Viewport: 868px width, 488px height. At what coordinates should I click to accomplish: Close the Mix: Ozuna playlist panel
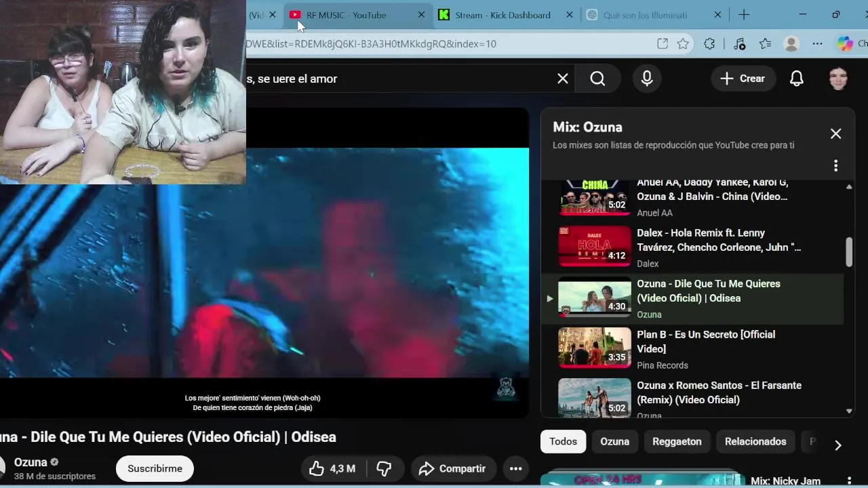click(835, 134)
